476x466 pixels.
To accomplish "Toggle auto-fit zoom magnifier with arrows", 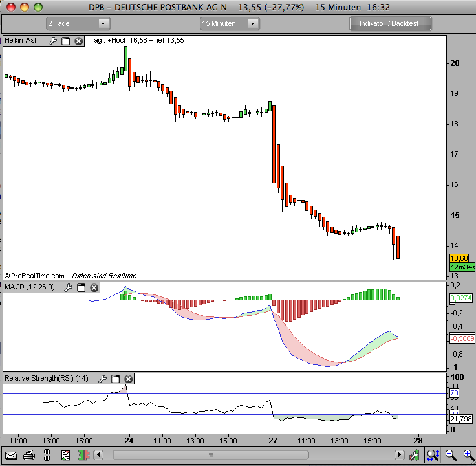I will coord(433,455).
